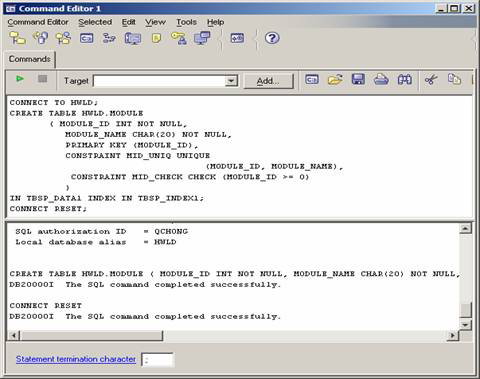Screen dimensions: 480x379
Task: Open the Selected menu
Action: [95, 22]
